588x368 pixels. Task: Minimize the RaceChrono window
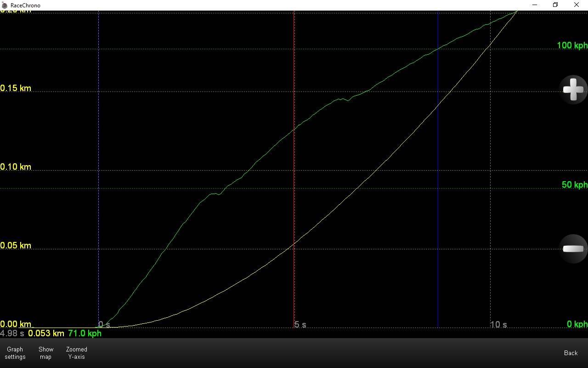[x=535, y=5]
